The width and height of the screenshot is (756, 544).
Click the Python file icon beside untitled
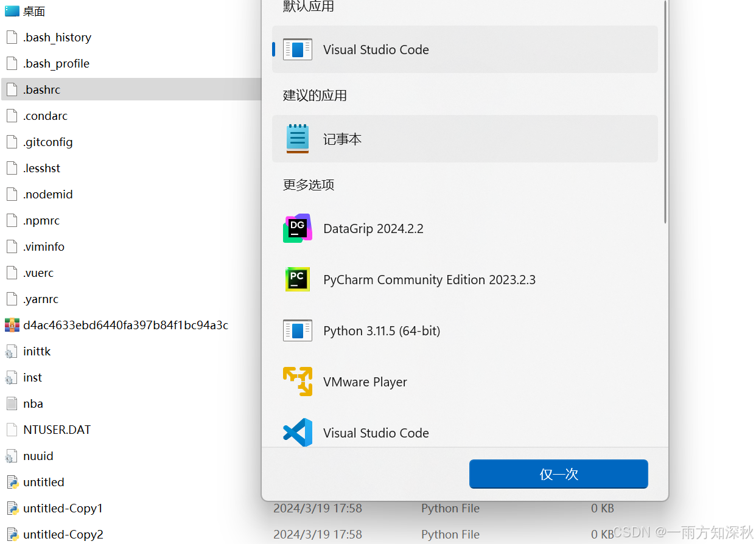(12, 482)
